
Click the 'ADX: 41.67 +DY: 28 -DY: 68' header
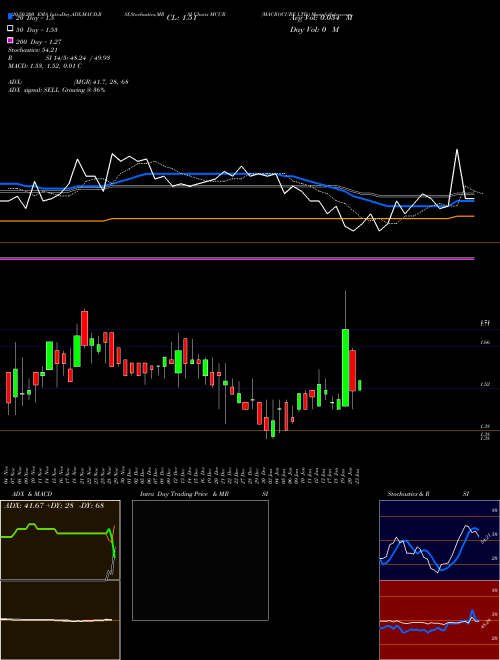point(54,506)
